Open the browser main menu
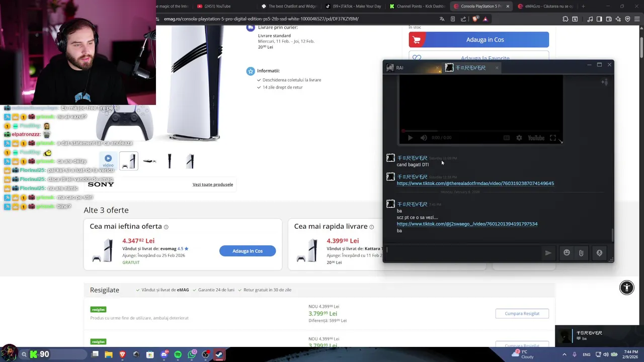This screenshot has height=362, width=644. coord(637,19)
